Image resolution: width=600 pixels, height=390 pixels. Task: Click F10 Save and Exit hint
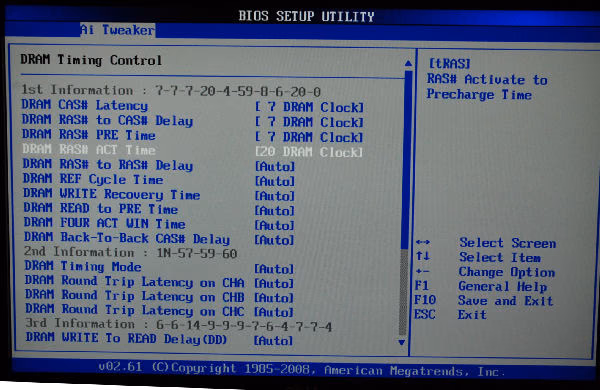tap(484, 301)
